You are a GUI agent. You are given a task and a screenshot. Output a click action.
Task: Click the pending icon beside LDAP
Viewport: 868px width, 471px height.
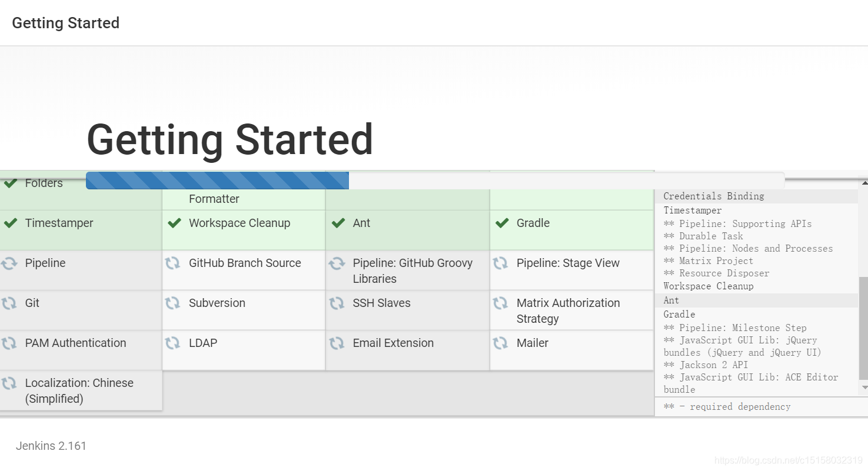(x=172, y=343)
